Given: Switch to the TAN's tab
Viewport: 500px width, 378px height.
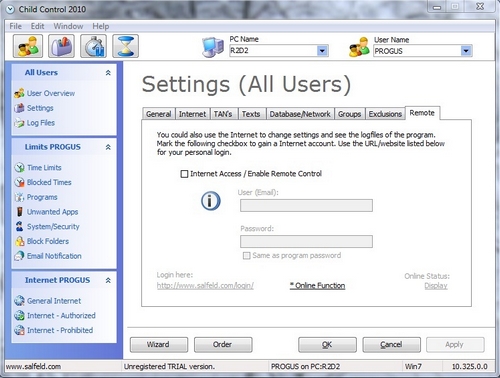Looking at the screenshot, I should tap(223, 114).
